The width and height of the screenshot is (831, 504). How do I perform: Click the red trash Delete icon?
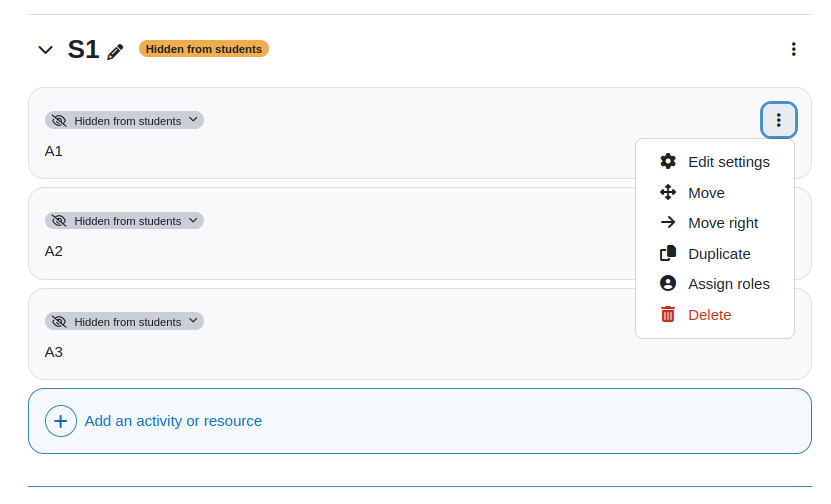tap(668, 314)
